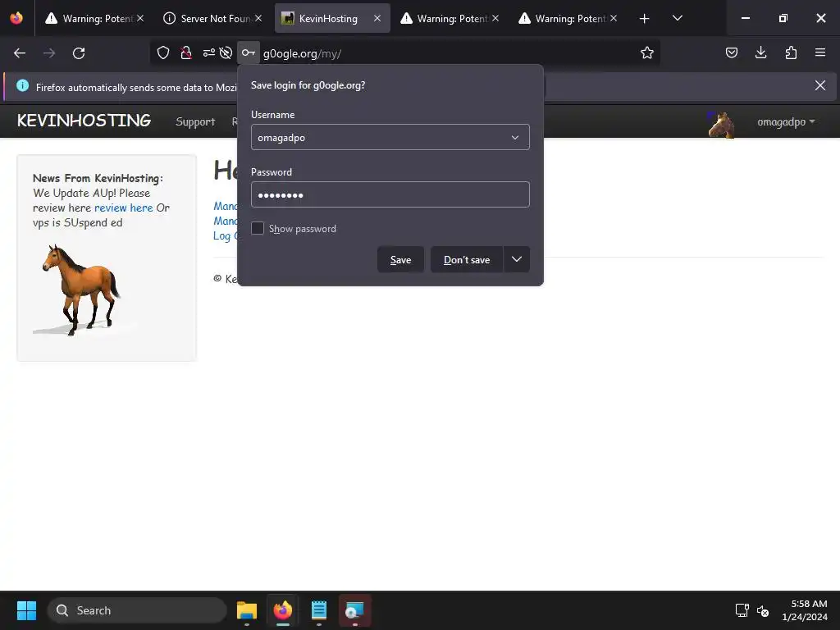Expand the Username suggestions dropdown arrow
Image resolution: width=840 pixels, height=630 pixels.
coord(515,138)
